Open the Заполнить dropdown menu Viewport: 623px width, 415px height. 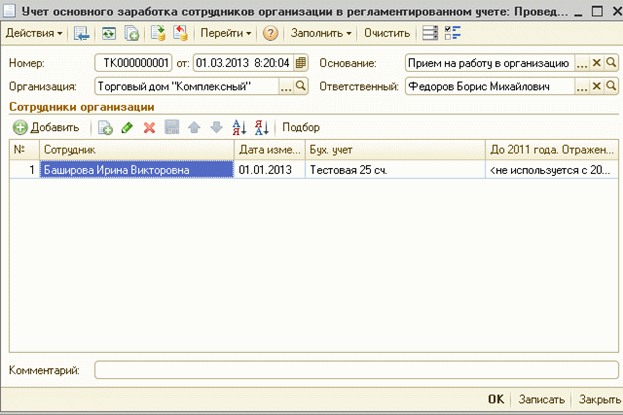coord(321,33)
